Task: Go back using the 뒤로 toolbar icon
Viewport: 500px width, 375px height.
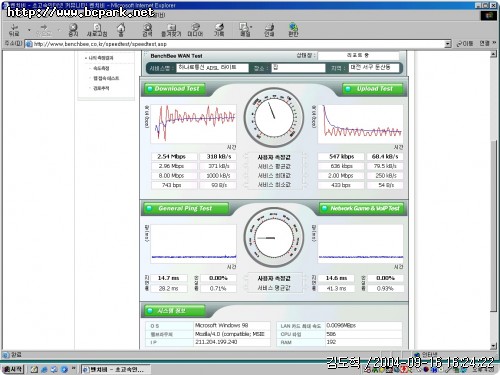Action: click(x=14, y=30)
